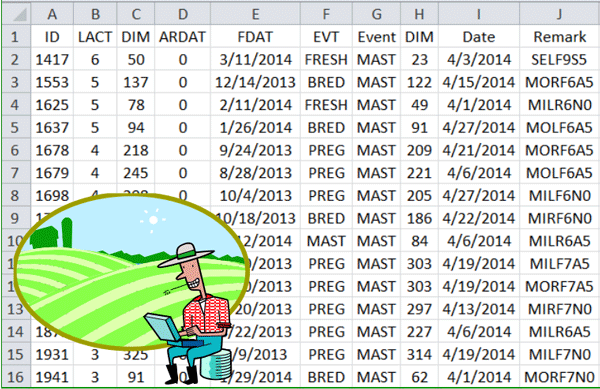The width and height of the screenshot is (600, 389).
Task: Click the FDAT cell 12/14/2013
Action: (255, 82)
